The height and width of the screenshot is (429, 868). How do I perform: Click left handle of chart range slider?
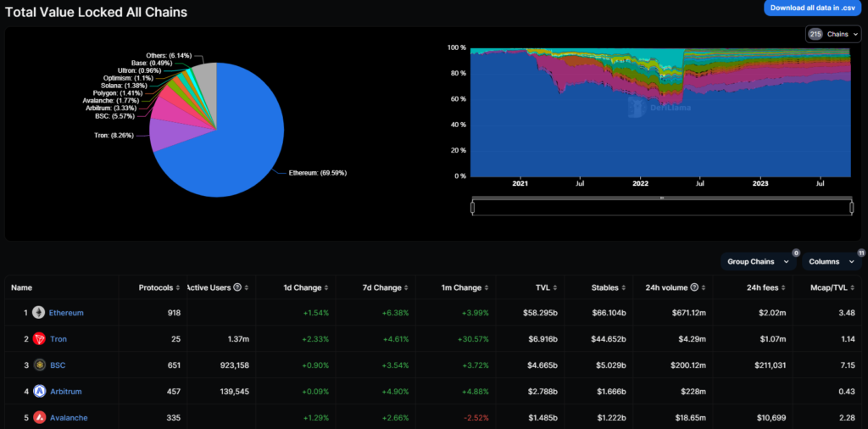pos(473,208)
